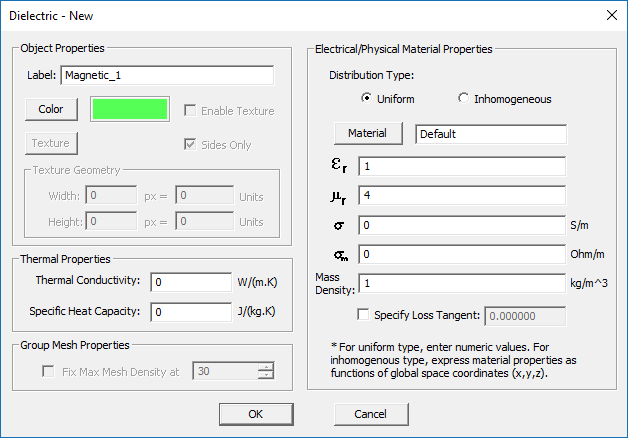Open the Material selection button
Image resolution: width=628 pixels, height=438 pixels.
pyautogui.click(x=367, y=133)
